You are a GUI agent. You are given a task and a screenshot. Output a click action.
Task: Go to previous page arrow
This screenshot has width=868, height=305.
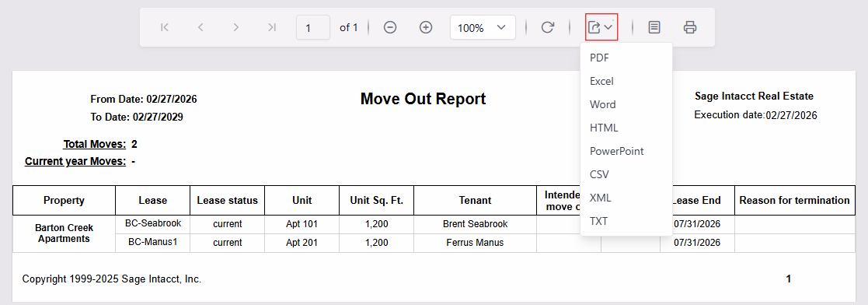[200, 27]
